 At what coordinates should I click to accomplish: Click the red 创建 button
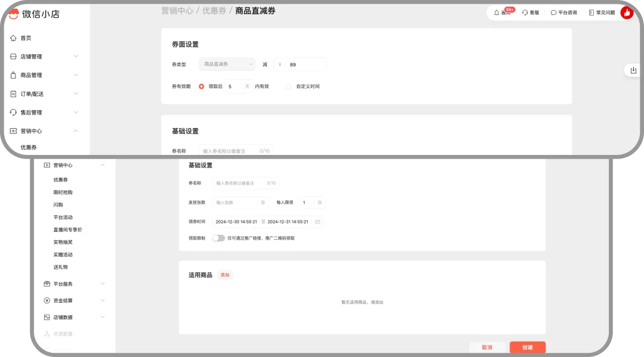[527, 347]
